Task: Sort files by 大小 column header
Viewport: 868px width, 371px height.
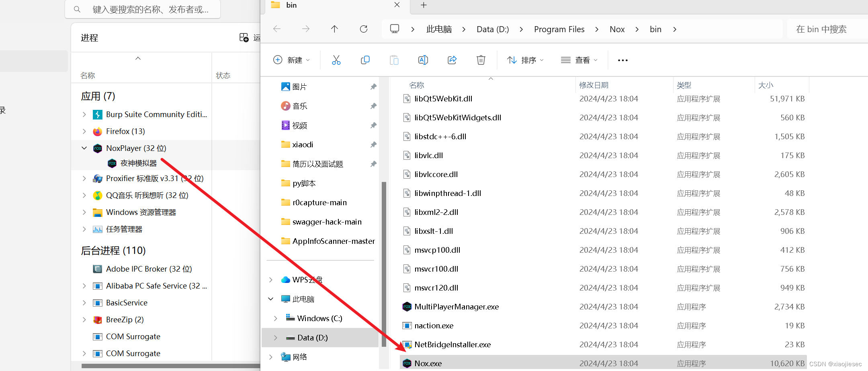Action: pyautogui.click(x=766, y=85)
